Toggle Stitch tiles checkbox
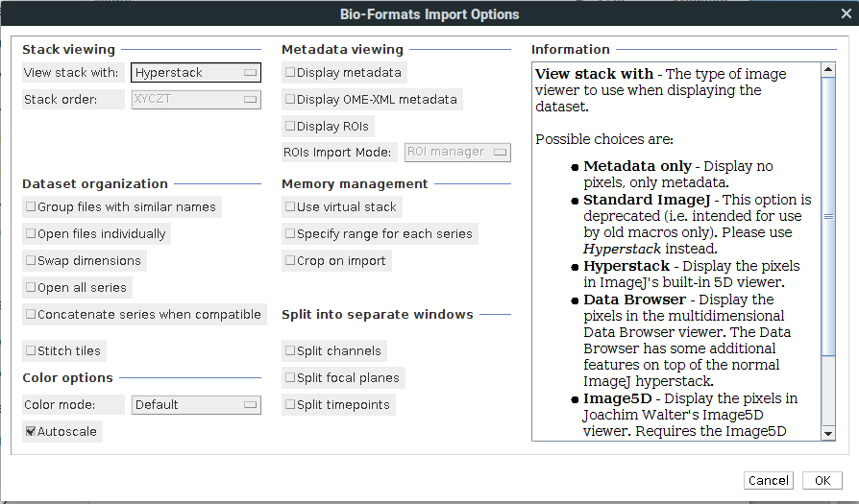 (x=31, y=351)
